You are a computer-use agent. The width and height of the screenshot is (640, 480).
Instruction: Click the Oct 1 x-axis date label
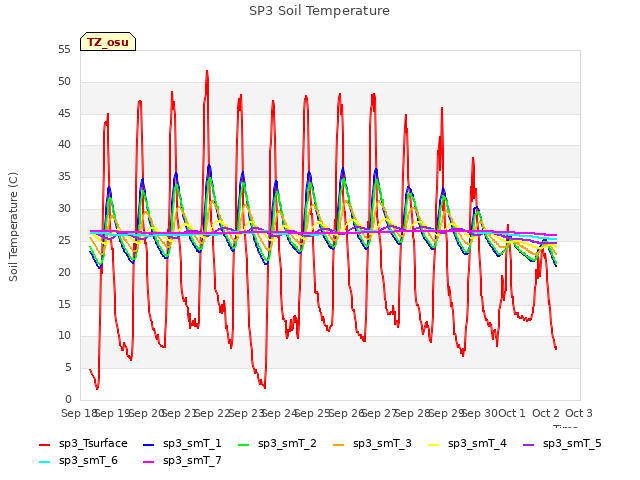pyautogui.click(x=512, y=413)
